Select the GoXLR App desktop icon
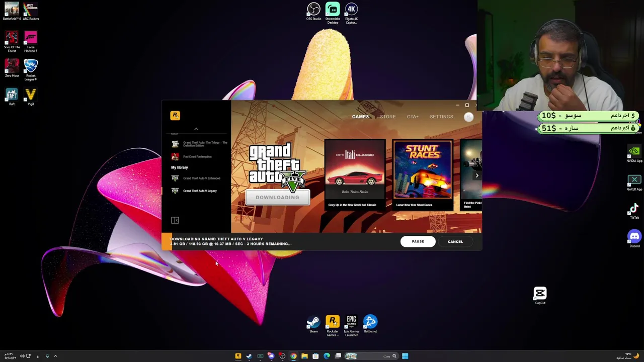Viewport: 644px width, 362px height. 634,183
